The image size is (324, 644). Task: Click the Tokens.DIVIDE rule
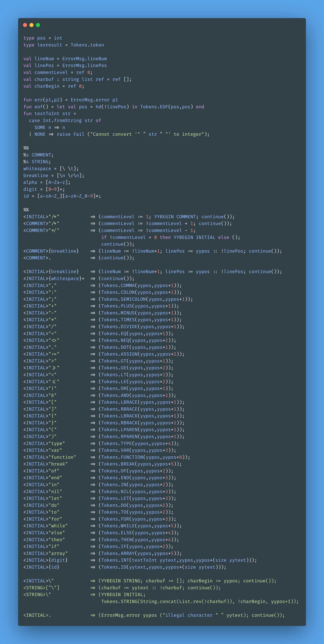pos(104,327)
